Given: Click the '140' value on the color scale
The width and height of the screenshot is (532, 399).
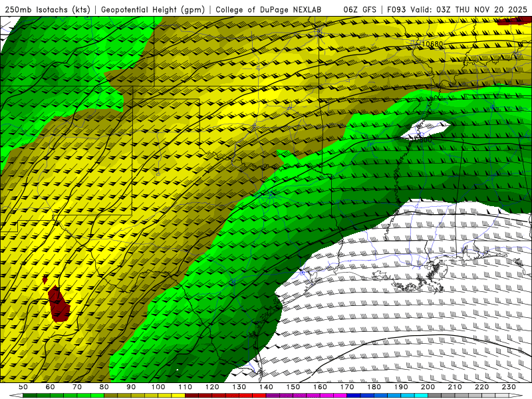Looking at the screenshot, I should pos(266,387).
